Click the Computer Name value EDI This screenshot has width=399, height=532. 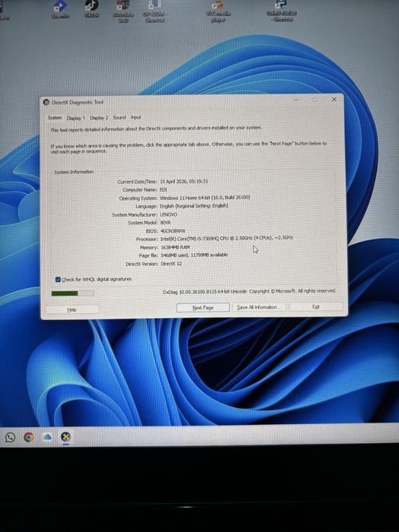click(163, 190)
